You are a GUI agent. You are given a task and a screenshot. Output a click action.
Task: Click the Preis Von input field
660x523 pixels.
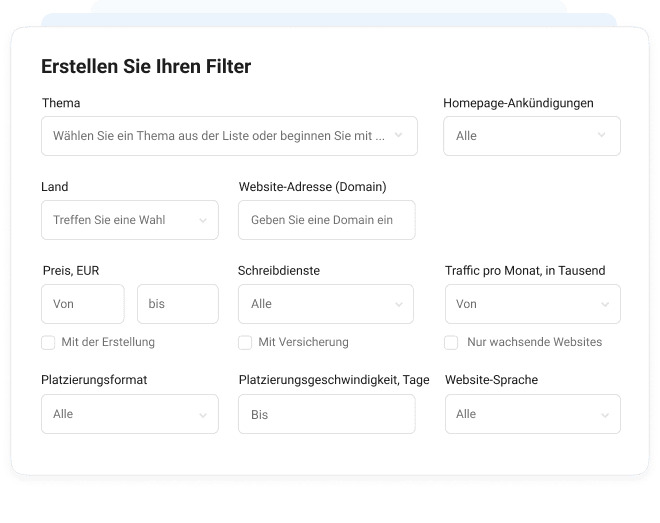tap(82, 304)
